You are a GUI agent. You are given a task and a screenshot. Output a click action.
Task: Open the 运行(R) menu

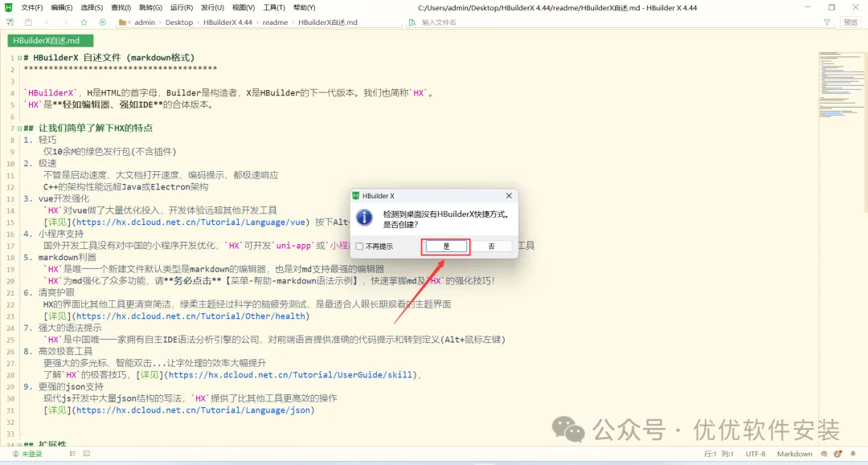(181, 8)
